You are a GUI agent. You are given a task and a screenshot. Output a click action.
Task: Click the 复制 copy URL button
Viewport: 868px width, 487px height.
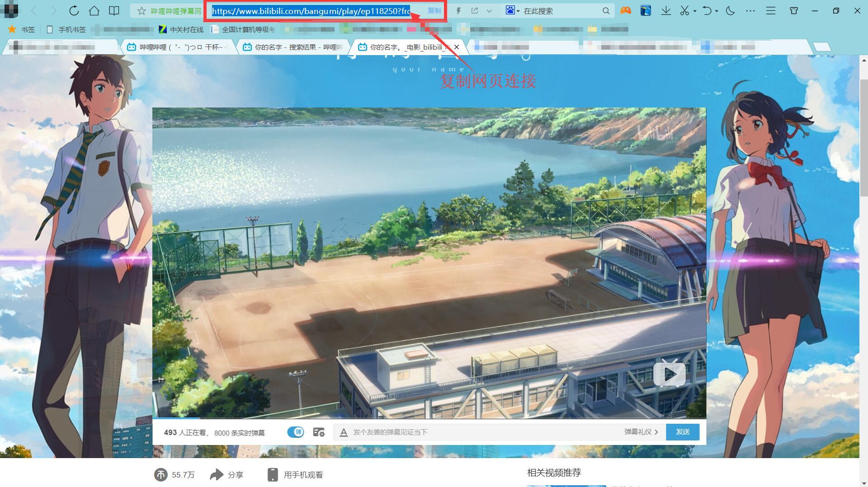click(434, 10)
